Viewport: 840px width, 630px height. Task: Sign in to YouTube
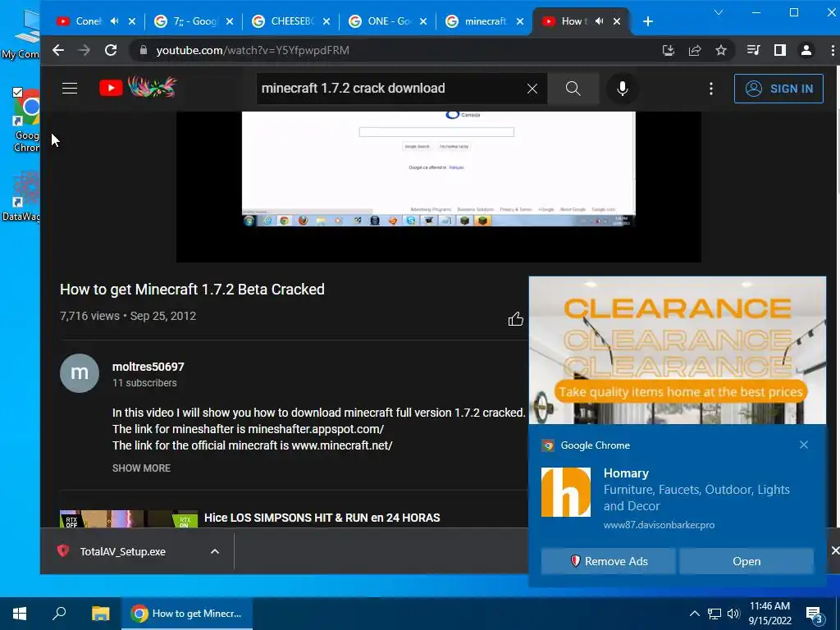click(778, 89)
